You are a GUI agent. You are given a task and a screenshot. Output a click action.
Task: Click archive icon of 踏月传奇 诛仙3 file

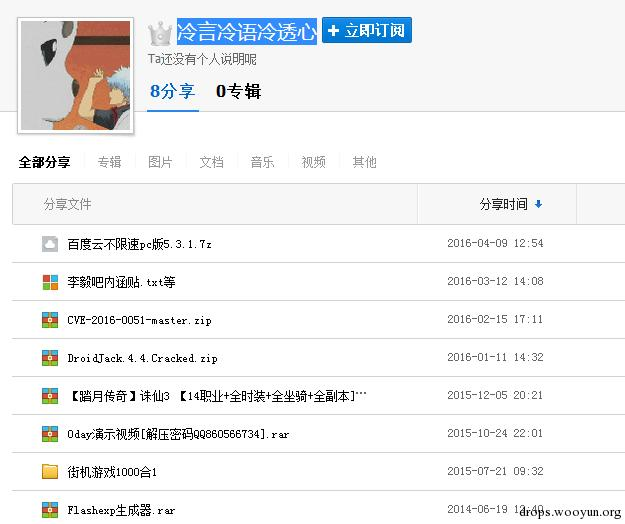(50, 396)
